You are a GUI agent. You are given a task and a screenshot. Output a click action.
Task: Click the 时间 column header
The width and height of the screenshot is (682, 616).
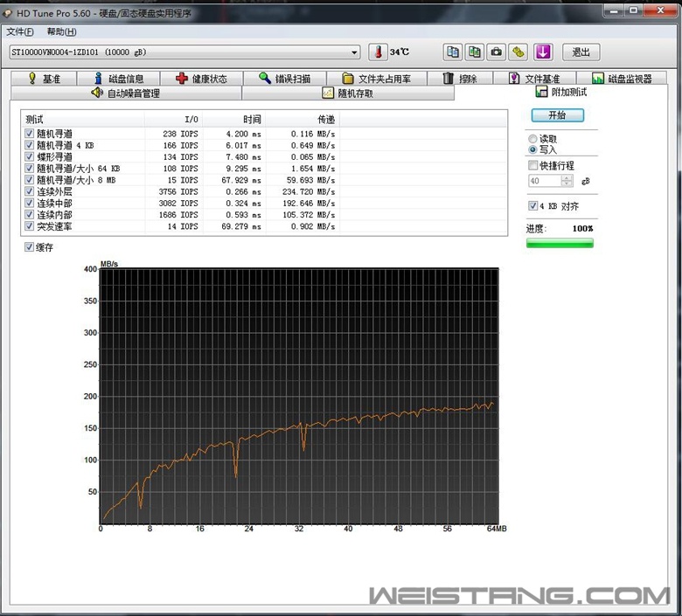234,119
